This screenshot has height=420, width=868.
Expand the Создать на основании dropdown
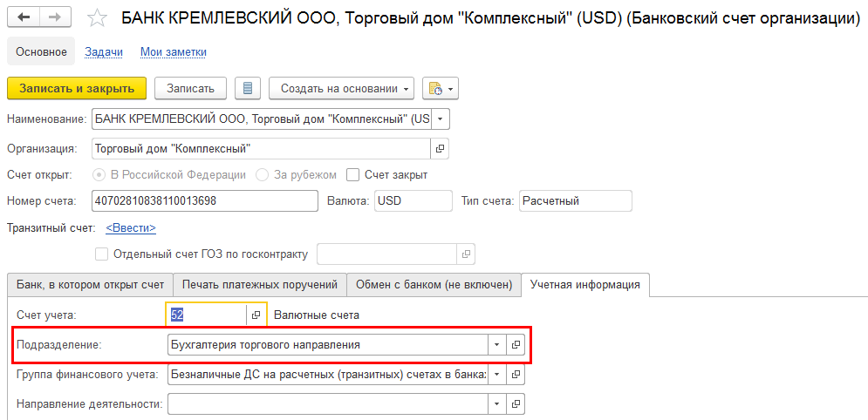tap(407, 88)
